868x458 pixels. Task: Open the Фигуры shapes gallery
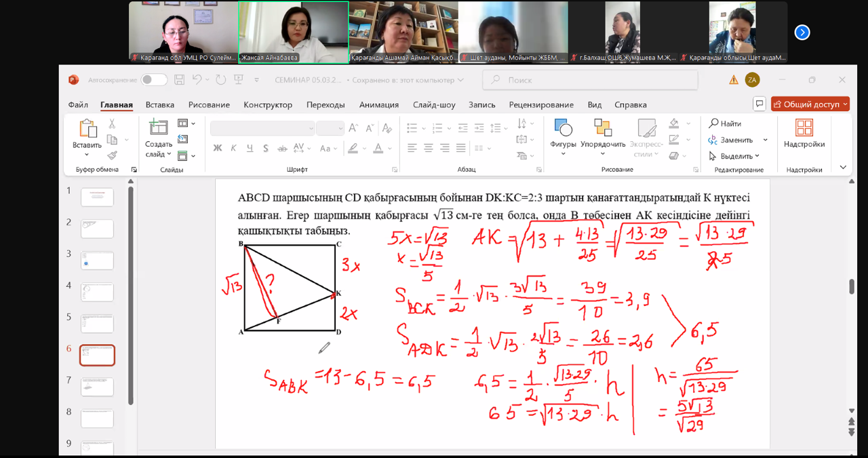coord(563,128)
